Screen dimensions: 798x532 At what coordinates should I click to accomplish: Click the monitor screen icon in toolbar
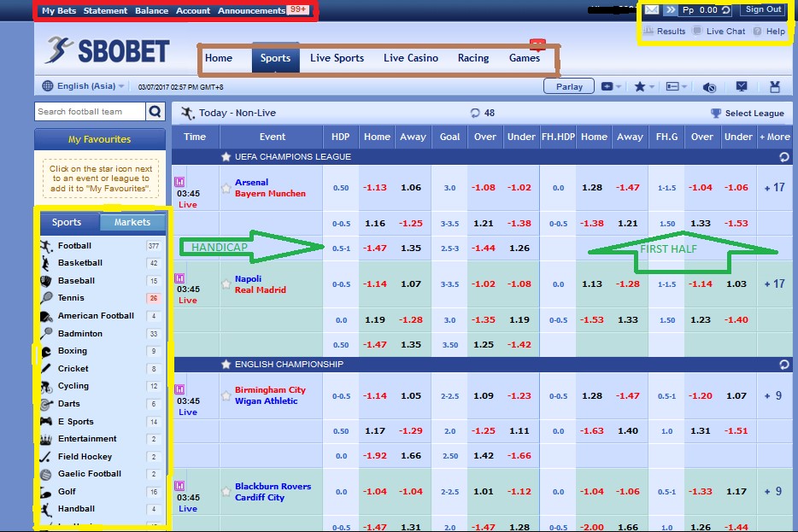click(742, 86)
